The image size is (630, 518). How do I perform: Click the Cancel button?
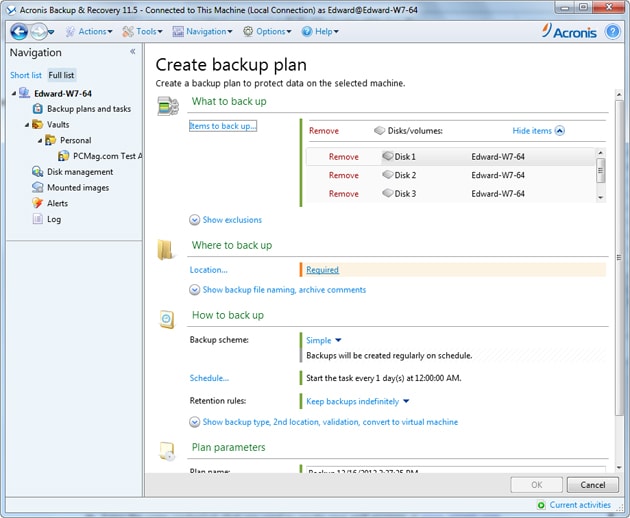[593, 485]
